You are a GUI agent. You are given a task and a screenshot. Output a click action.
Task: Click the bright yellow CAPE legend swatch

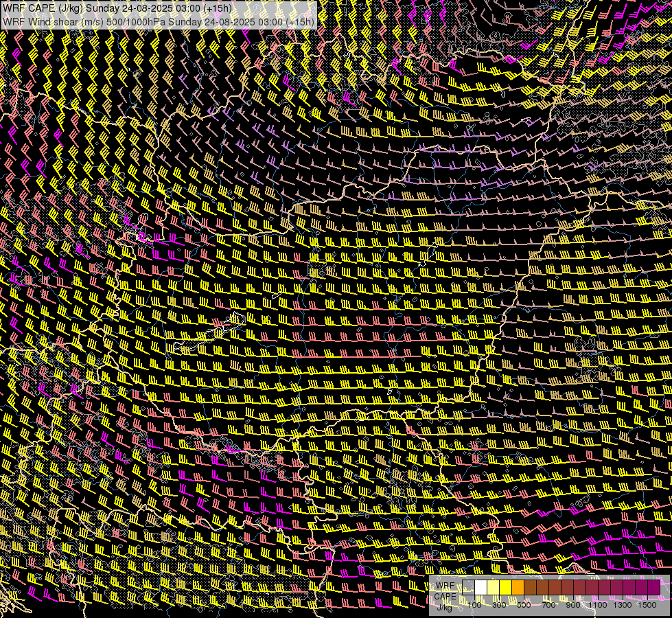506,588
